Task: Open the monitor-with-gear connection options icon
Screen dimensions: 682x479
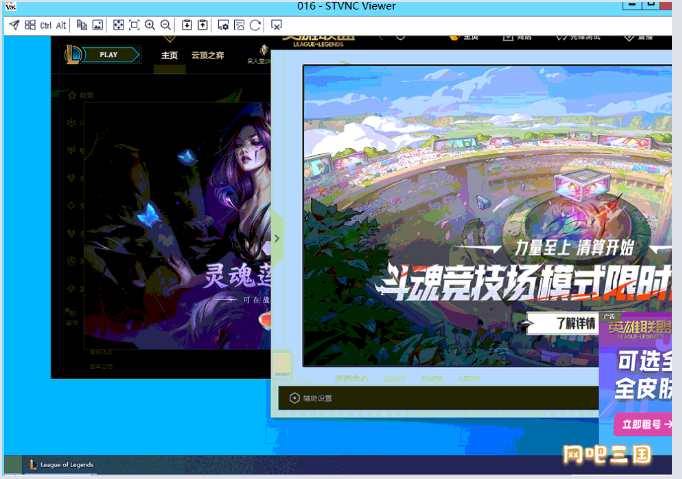Action: click(223, 25)
